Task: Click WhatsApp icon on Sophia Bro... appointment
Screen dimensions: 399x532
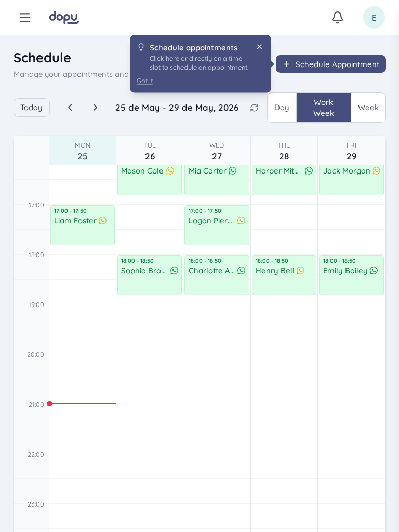Action: (174, 270)
